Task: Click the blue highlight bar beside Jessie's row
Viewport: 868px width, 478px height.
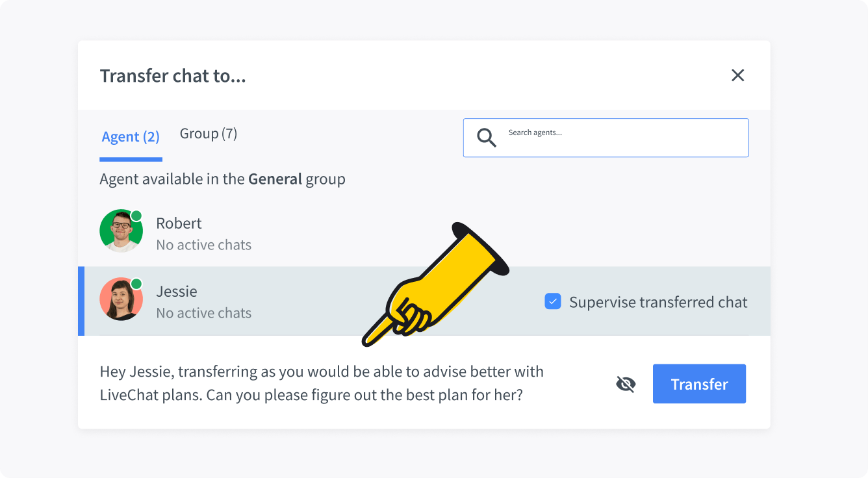Action: pos(80,301)
